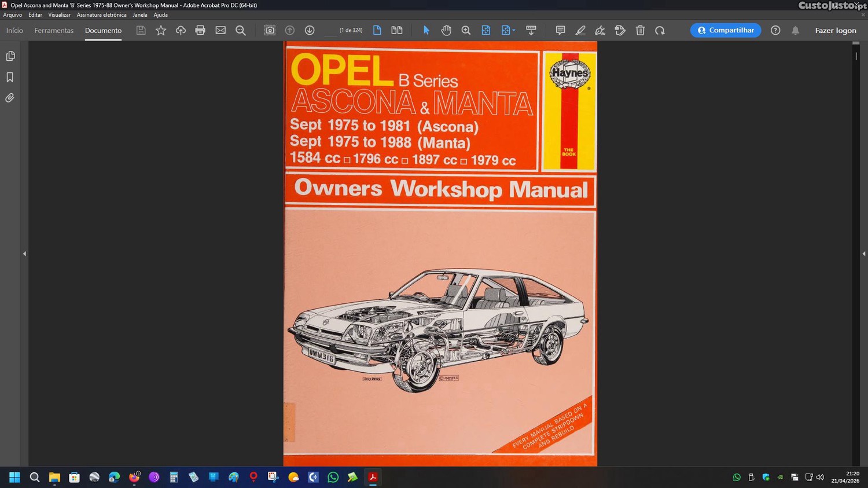Toggle the page thumbnails panel

click(x=10, y=56)
